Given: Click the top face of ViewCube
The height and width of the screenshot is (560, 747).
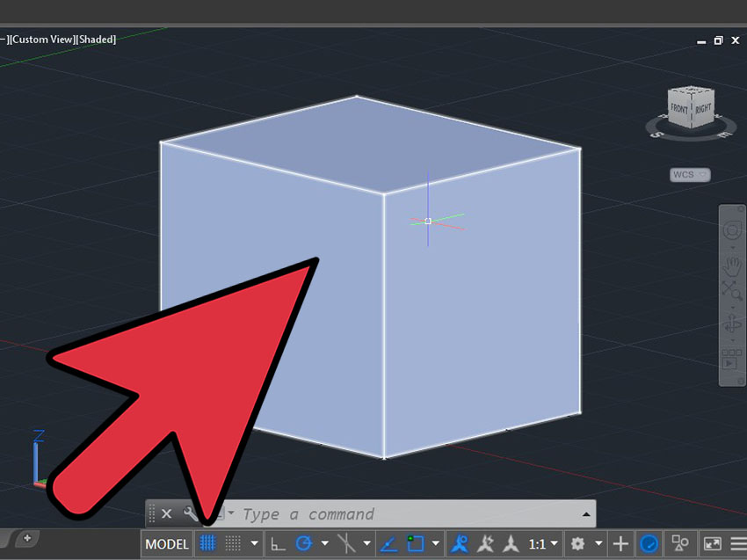Looking at the screenshot, I should [x=691, y=89].
